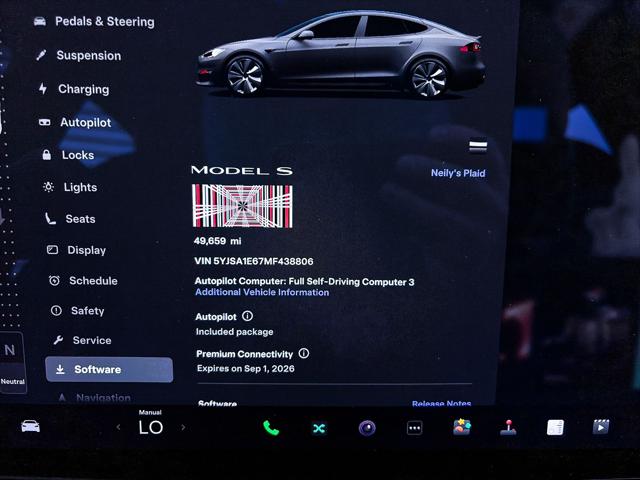Tap the 49,659 mi odometer reading
This screenshot has width=640, height=480.
218,241
